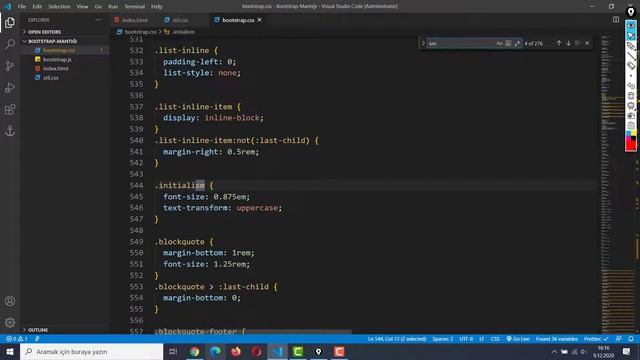Image resolution: width=640 pixels, height=360 pixels.
Task: Click the anchor icon in activity bar
Action: click(10, 131)
